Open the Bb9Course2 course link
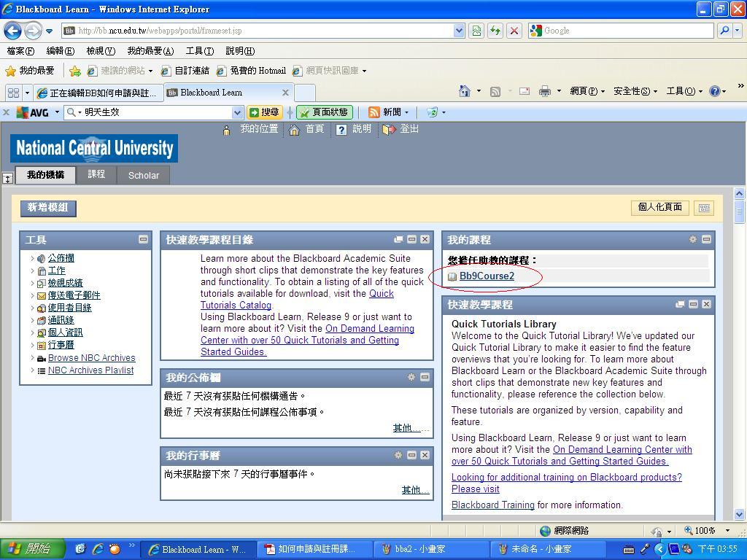Image resolution: width=747 pixels, height=560 pixels. 487,276
